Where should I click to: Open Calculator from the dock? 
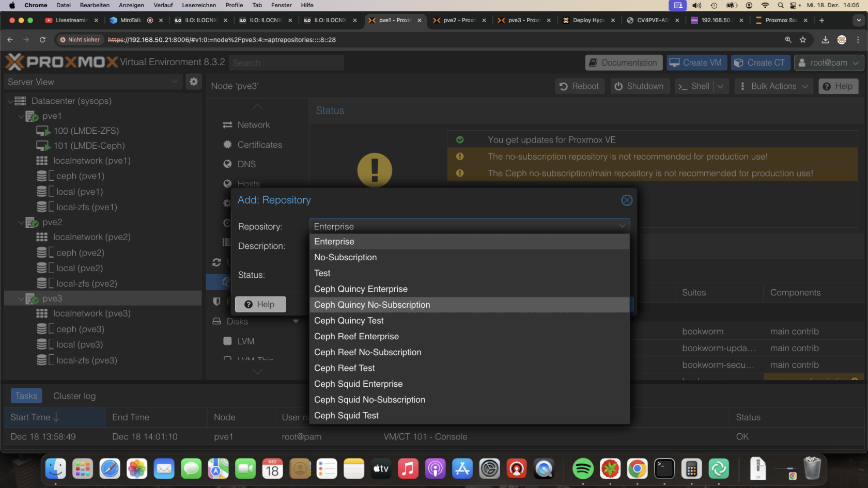(x=691, y=469)
